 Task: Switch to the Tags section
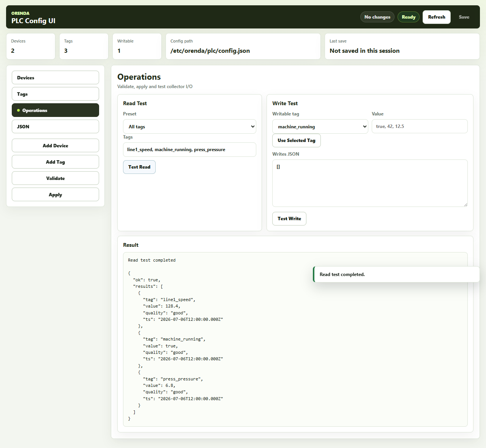click(55, 94)
